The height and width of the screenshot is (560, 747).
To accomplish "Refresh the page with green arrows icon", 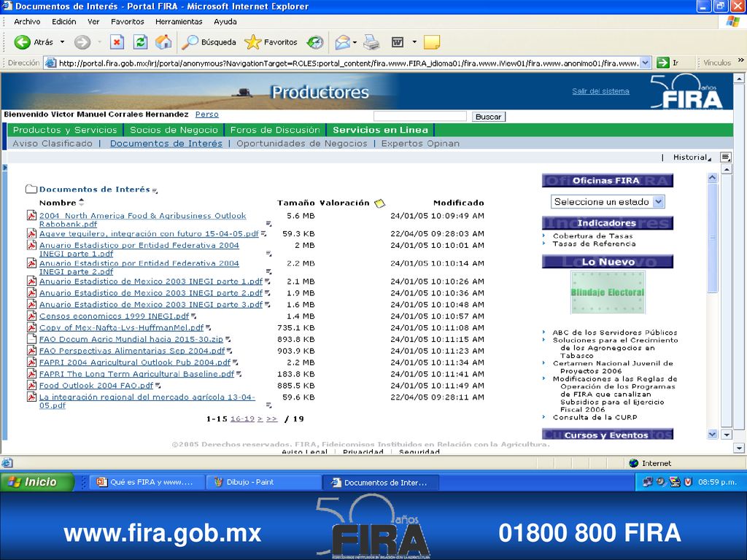I will (x=140, y=42).
